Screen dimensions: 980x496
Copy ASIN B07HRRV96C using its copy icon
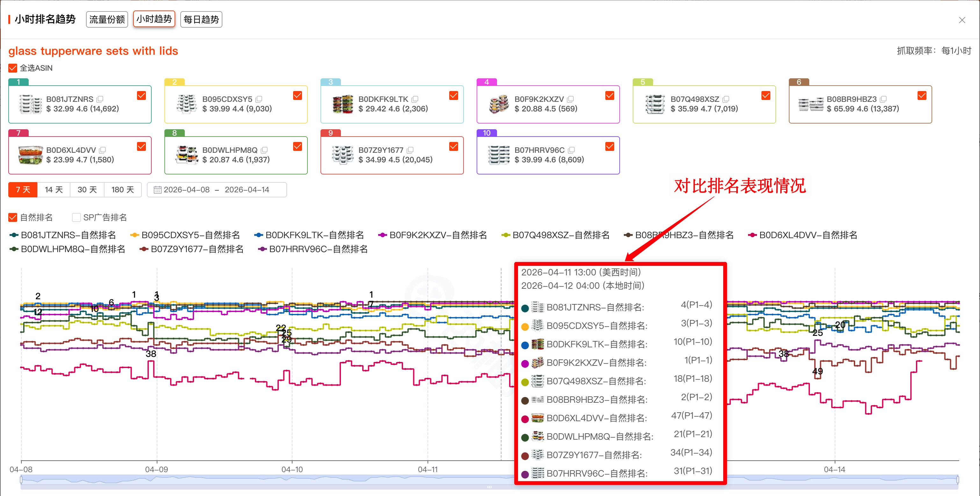point(572,150)
